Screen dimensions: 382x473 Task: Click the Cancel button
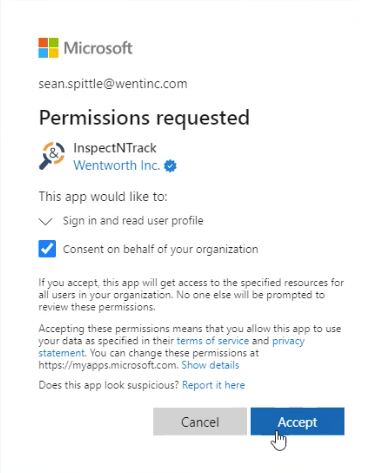click(200, 421)
